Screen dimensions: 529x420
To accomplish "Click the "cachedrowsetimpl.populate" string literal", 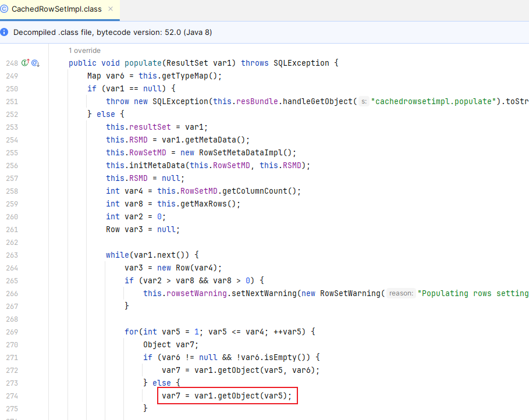I will [x=434, y=102].
